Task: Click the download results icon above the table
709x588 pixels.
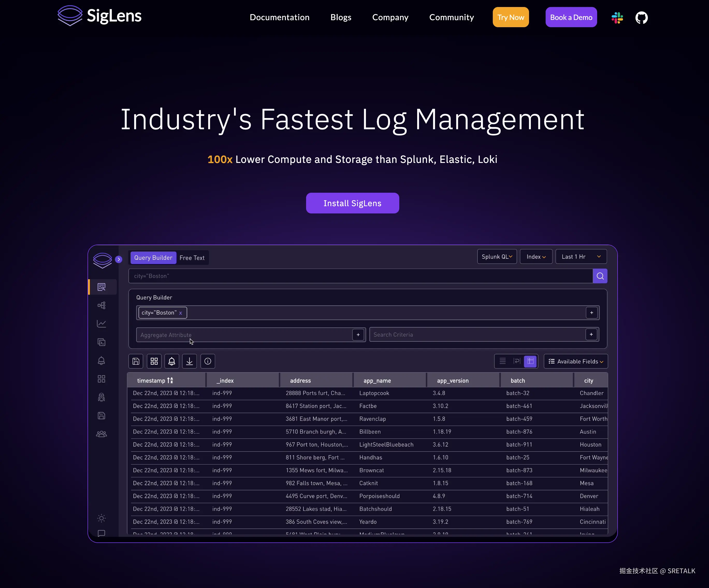Action: 189,361
